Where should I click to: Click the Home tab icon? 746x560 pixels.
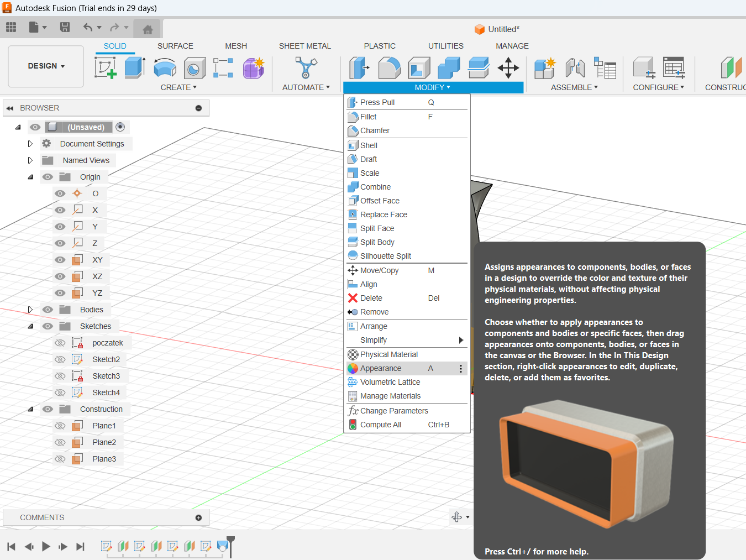148,29
